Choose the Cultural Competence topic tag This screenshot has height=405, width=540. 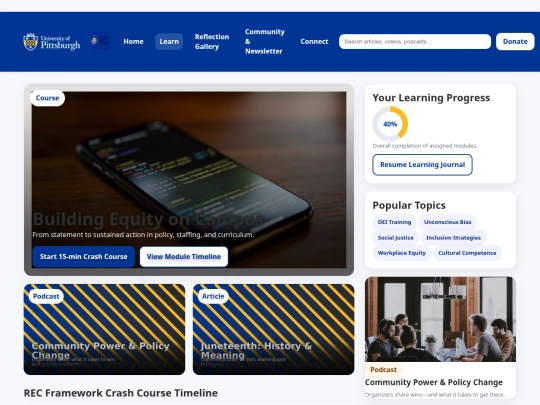tap(467, 253)
